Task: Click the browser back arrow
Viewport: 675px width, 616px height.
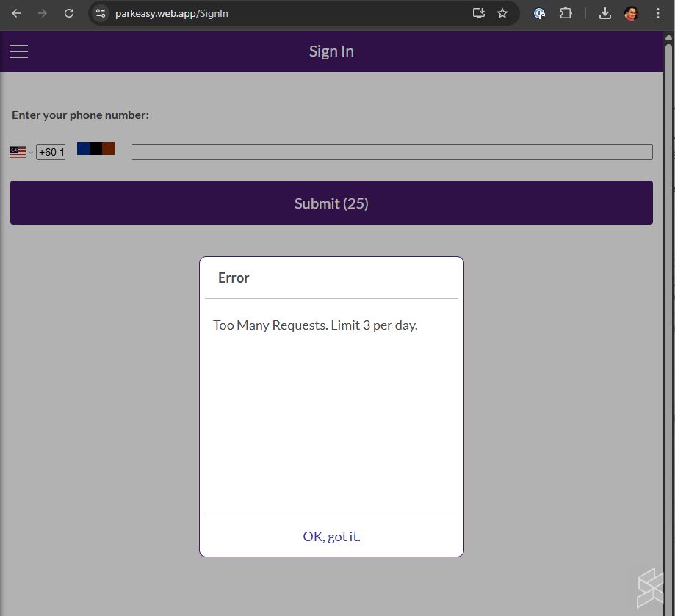Action: 16,13
